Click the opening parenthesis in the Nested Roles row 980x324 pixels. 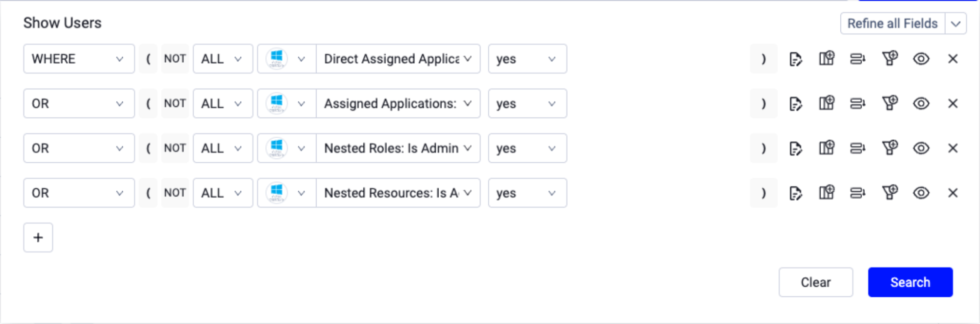coord(148,148)
